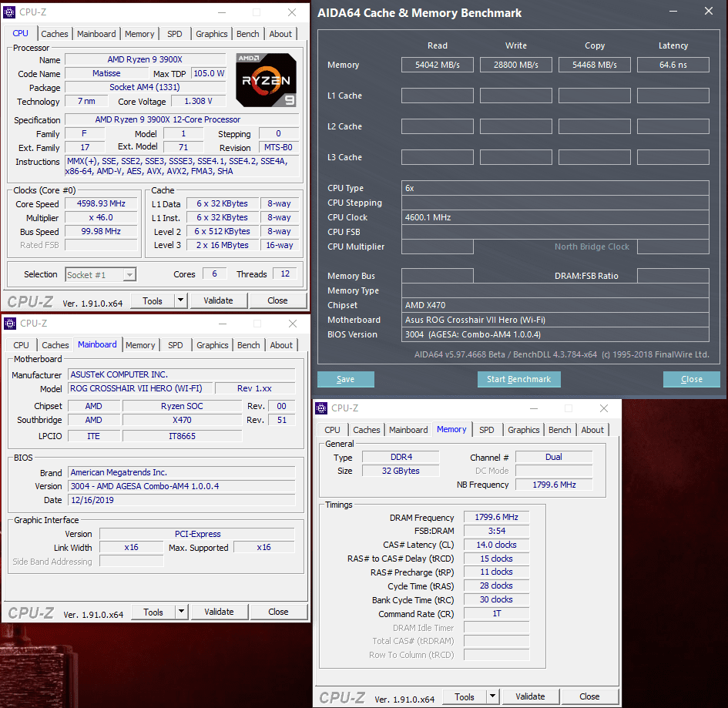Click the Max TDP value 105.0 W

click(x=209, y=73)
